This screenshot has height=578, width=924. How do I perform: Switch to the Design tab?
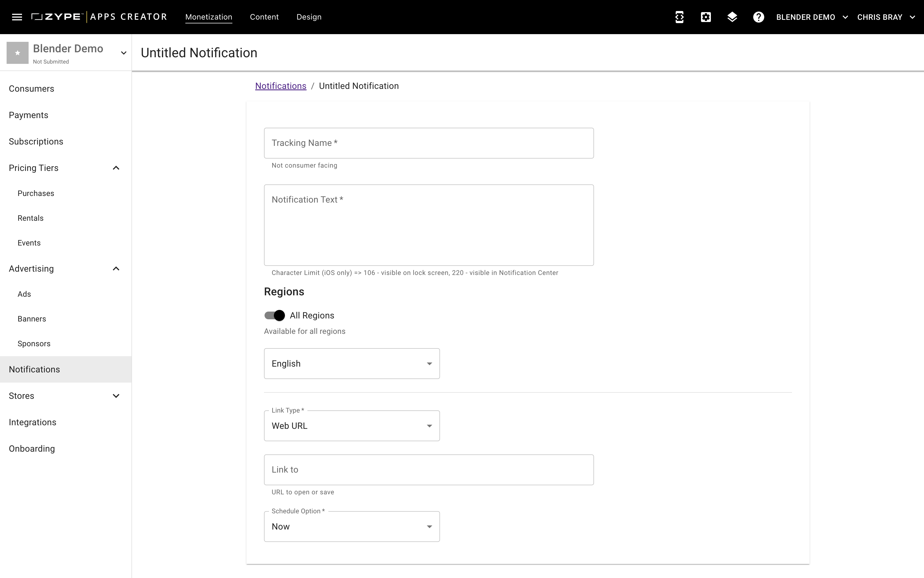click(309, 17)
